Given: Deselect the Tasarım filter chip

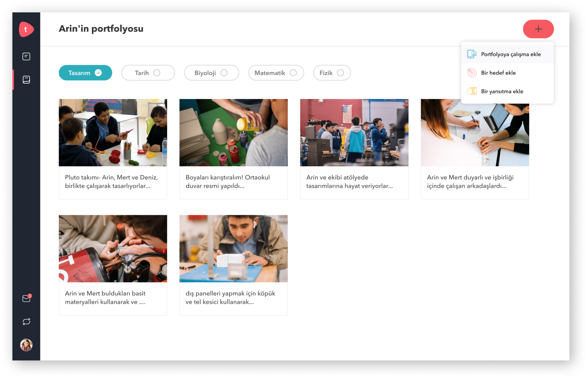Looking at the screenshot, I should (85, 73).
